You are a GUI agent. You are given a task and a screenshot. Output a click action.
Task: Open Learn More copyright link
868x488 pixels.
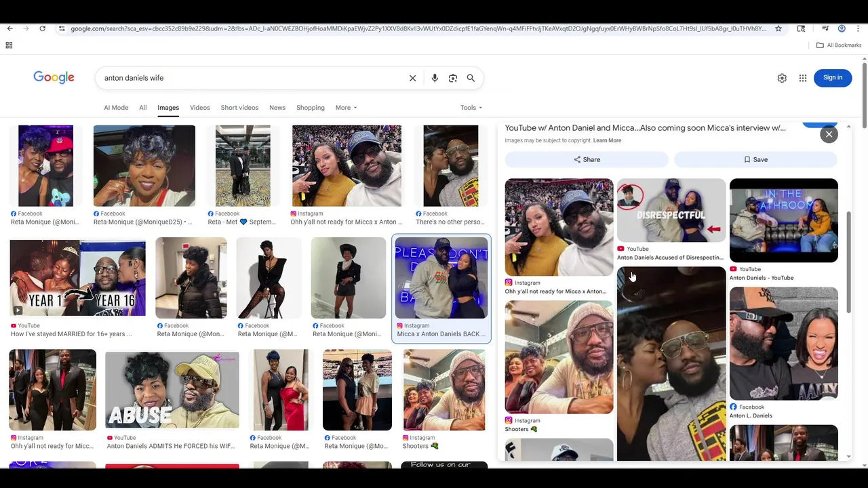coord(607,140)
